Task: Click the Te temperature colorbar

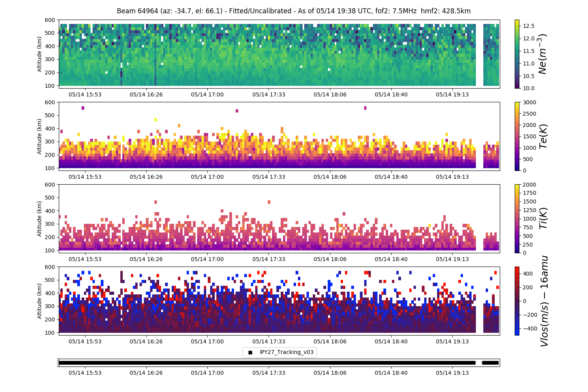Action: [x=517, y=136]
